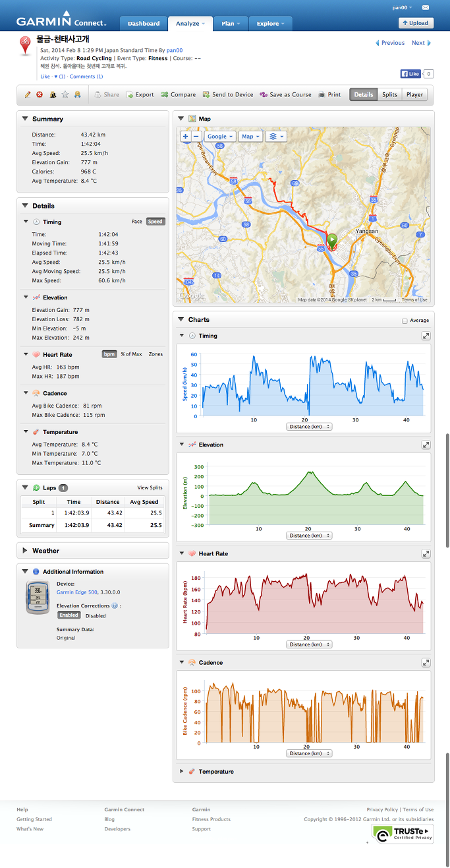Image resolution: width=450 pixels, height=868 pixels.
Task: Zoom out the map with minus button
Action: (x=196, y=137)
